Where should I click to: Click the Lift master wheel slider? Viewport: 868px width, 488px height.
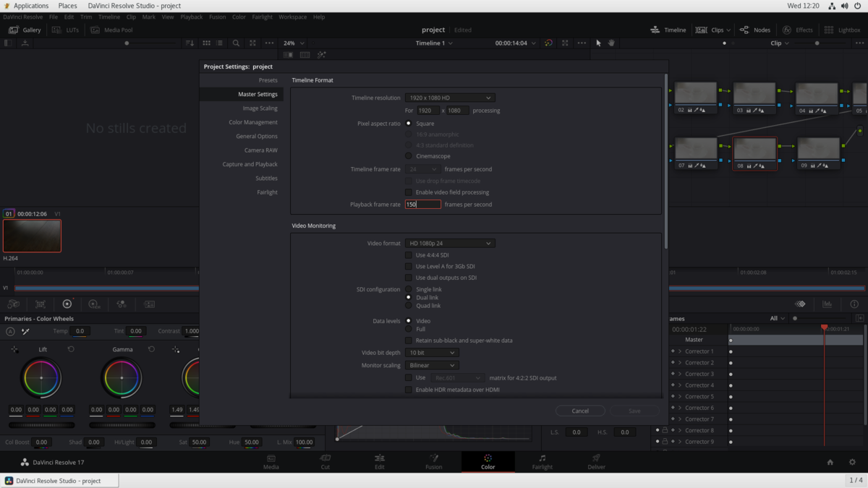point(41,424)
